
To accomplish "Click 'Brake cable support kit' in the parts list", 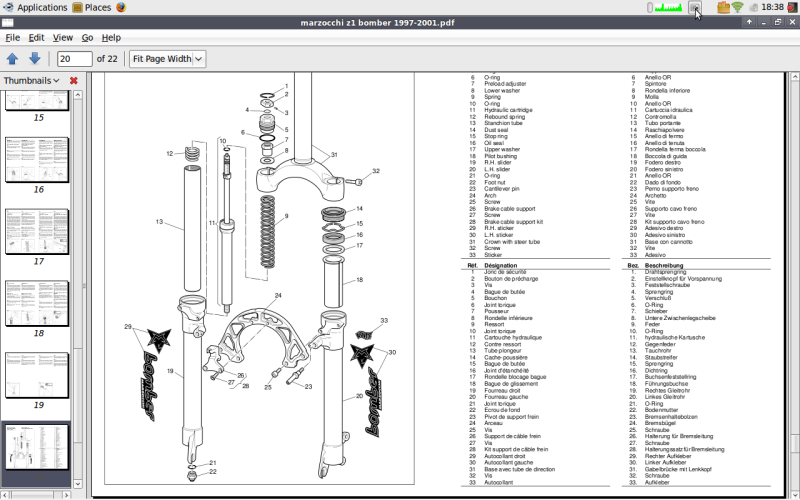I will 513,222.
